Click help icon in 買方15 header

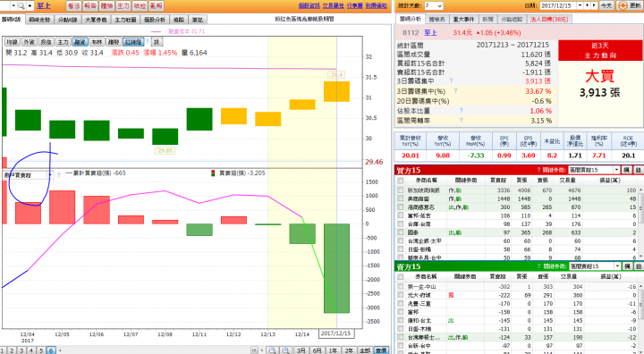538,170
